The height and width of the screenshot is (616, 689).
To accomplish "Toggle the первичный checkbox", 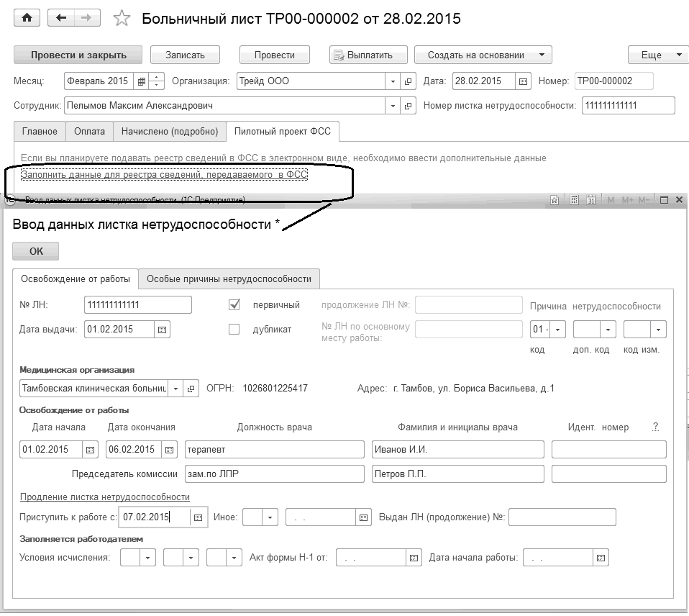I will 234,304.
